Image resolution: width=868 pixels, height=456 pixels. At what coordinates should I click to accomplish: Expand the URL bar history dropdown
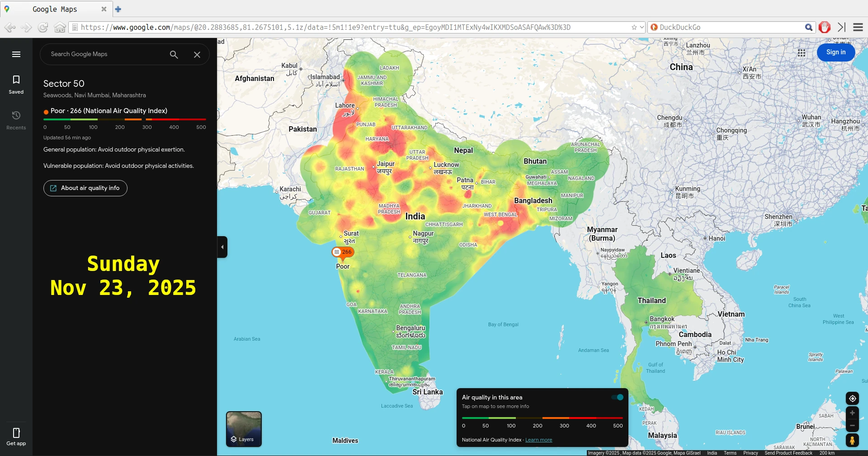[642, 27]
